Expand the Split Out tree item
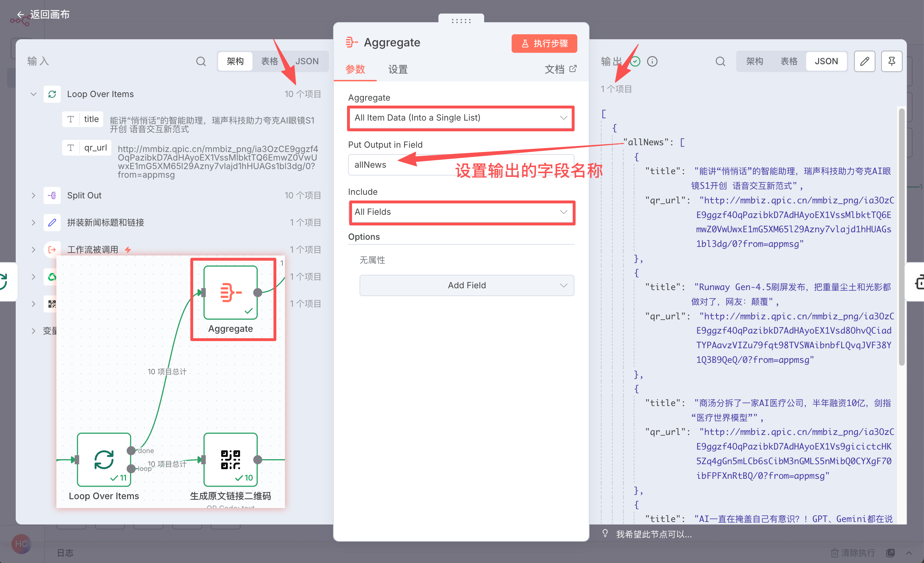 pyautogui.click(x=33, y=195)
